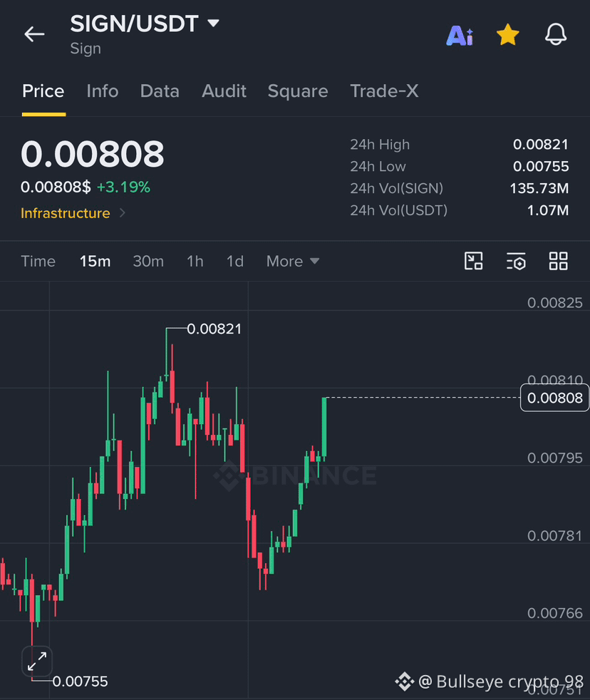
Task: Select the 30m chart interval
Action: (x=148, y=261)
